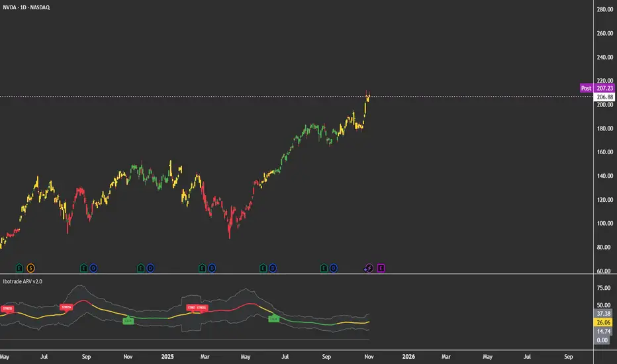Click the Nov label just before 2026
The height and width of the screenshot is (364, 617).
pyautogui.click(x=369, y=357)
